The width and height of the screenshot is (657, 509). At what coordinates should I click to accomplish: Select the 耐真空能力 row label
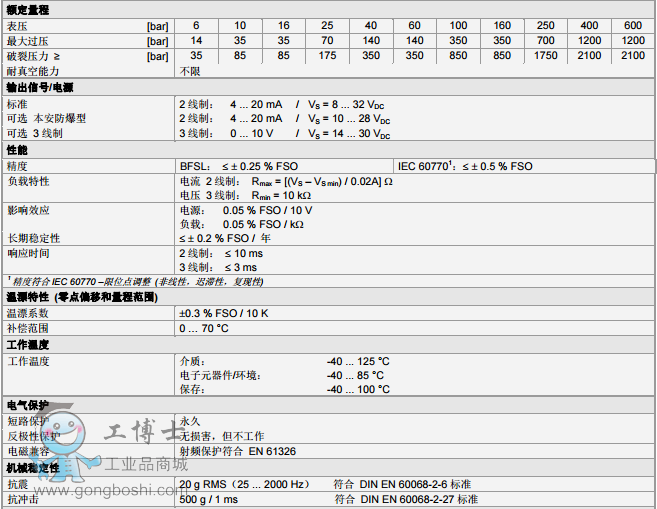pyautogui.click(x=33, y=71)
